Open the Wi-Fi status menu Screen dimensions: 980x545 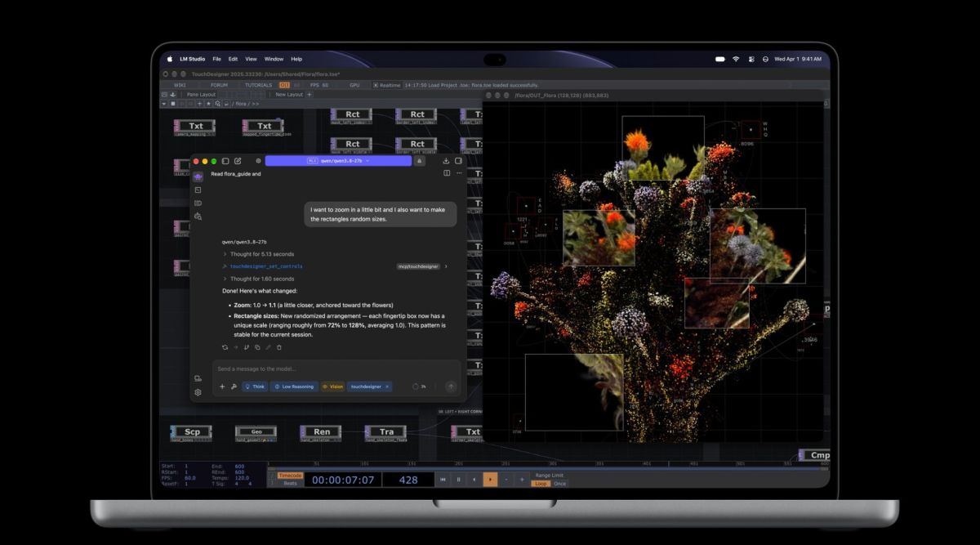(735, 59)
